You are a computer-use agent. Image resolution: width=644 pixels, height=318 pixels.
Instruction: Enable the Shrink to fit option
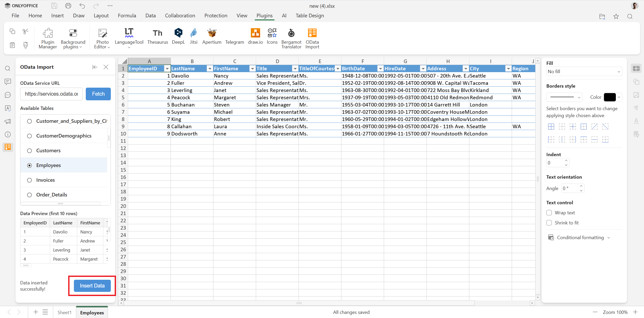tap(549, 223)
